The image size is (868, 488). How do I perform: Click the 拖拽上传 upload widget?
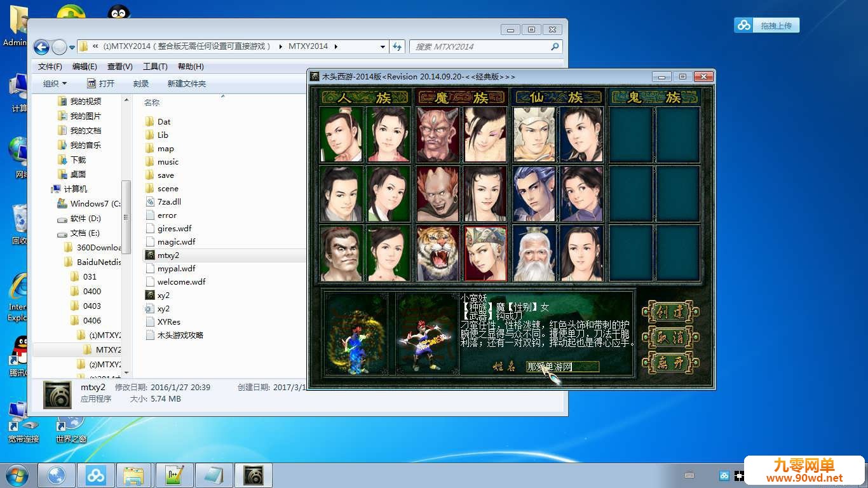767,25
